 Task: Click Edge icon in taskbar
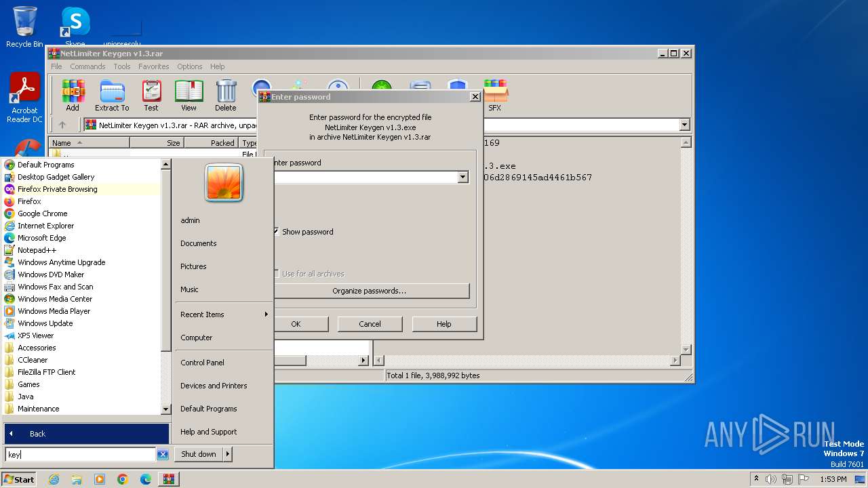click(146, 479)
